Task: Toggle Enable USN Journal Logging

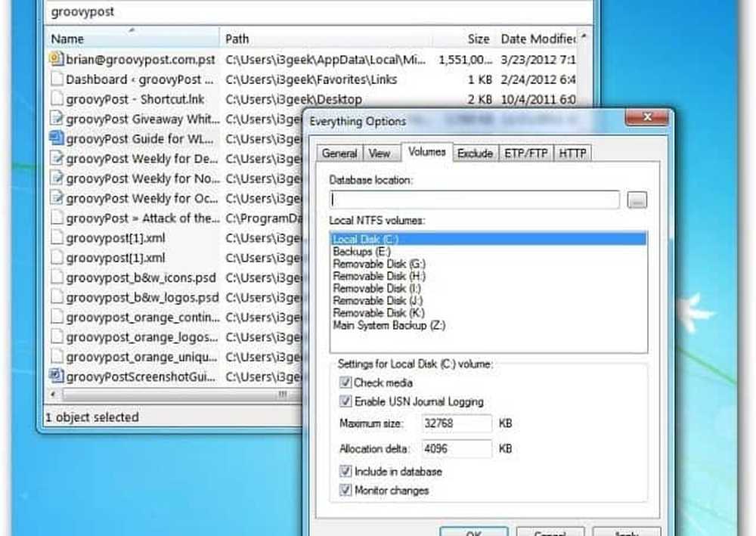Action: pyautogui.click(x=346, y=402)
